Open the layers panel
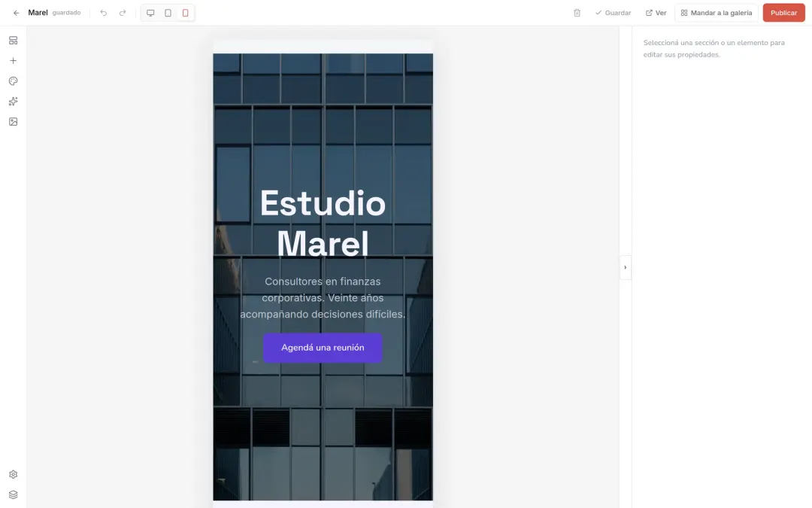This screenshot has height=508, width=812. [x=14, y=494]
